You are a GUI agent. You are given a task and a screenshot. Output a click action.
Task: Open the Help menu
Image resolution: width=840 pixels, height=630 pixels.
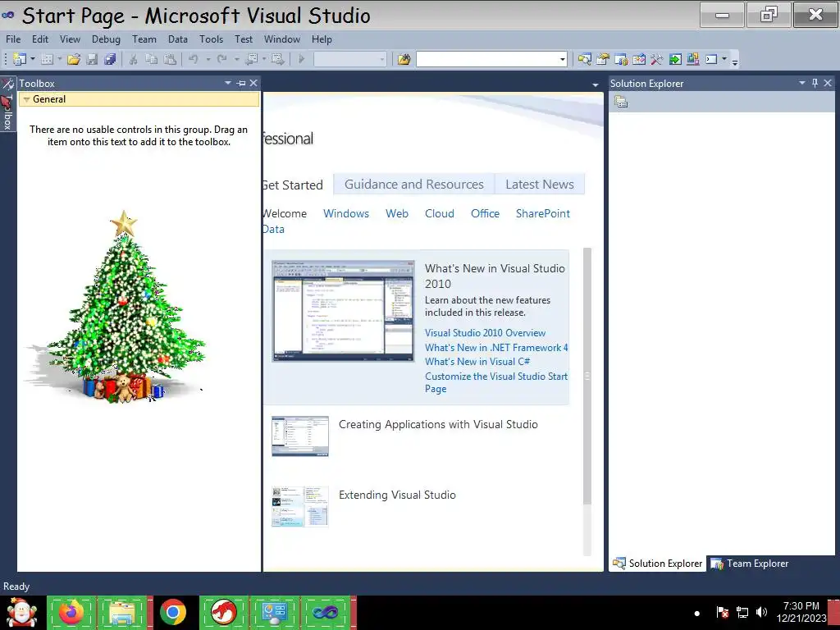tap(322, 39)
